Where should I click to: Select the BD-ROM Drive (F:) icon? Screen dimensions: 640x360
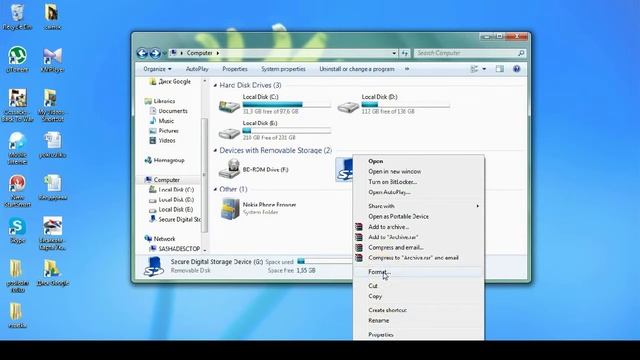pos(229,169)
